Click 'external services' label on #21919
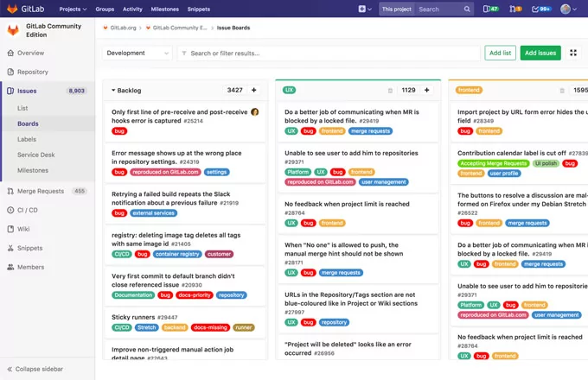588x380 pixels. coord(153,213)
